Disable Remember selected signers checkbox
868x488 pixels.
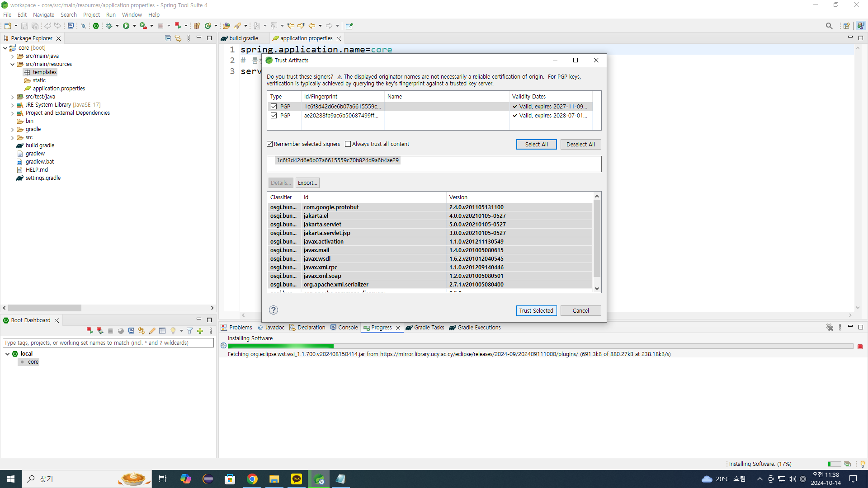click(270, 144)
